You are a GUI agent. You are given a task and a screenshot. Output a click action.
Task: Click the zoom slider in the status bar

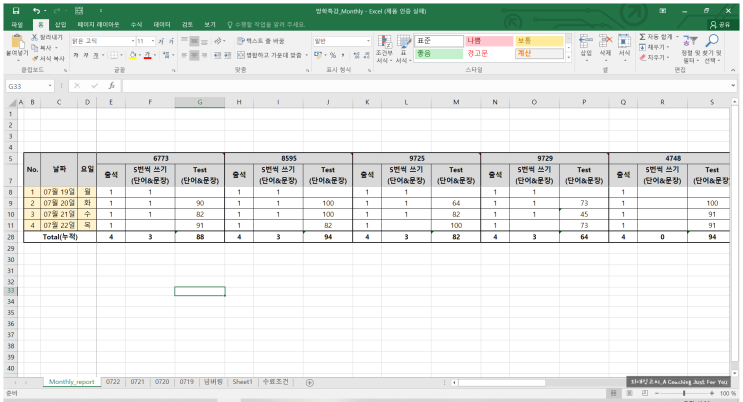[x=684, y=393]
